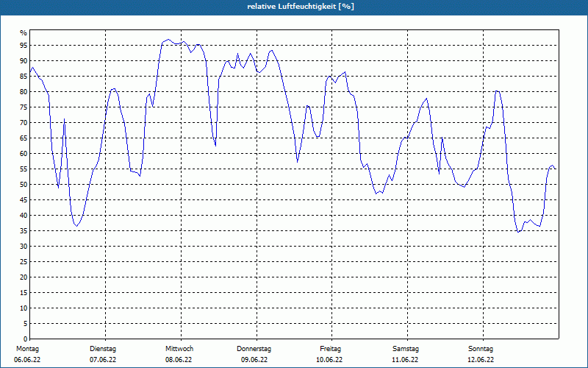Click the y-axis value '15'
The width and height of the screenshot is (588, 368).
(24, 292)
